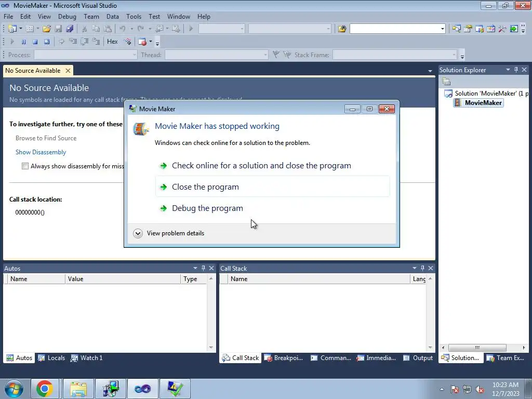Image resolution: width=532 pixels, height=399 pixels.
Task: Open Google Chrome from taskbar
Action: point(45,389)
